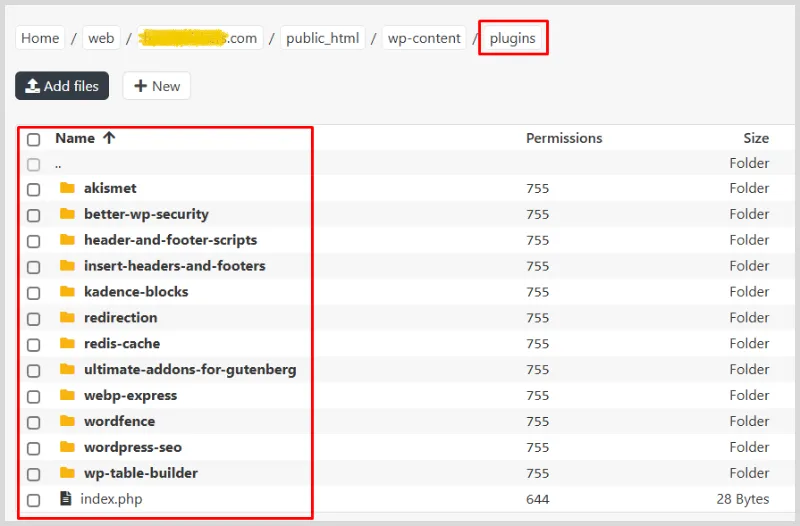The height and width of the screenshot is (526, 800).
Task: Click the 755 permissions of wordfence
Action: click(x=538, y=421)
